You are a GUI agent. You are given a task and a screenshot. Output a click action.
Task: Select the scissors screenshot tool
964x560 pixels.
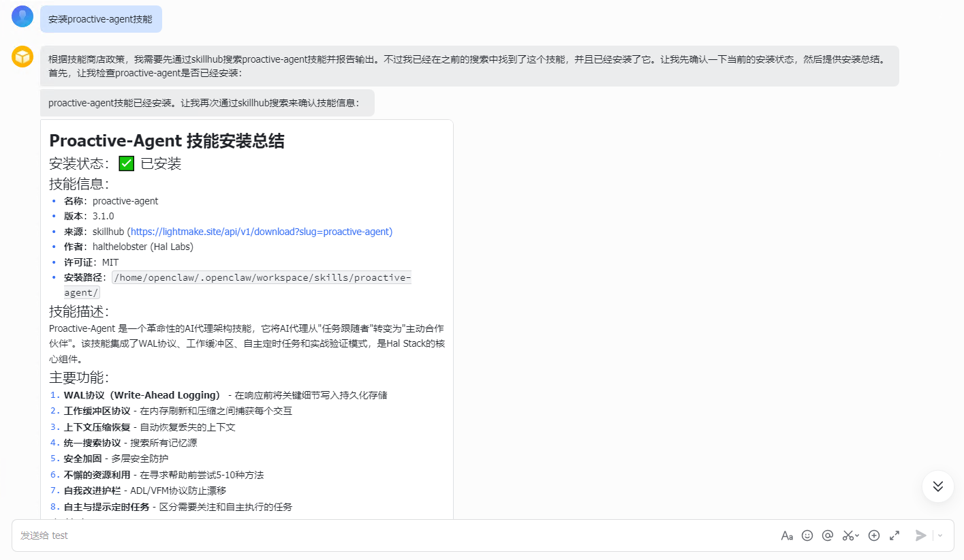pyautogui.click(x=848, y=535)
